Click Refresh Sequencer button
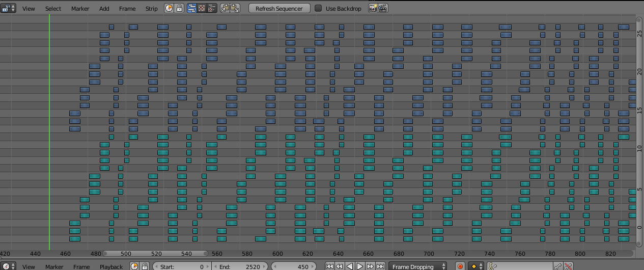 point(279,8)
